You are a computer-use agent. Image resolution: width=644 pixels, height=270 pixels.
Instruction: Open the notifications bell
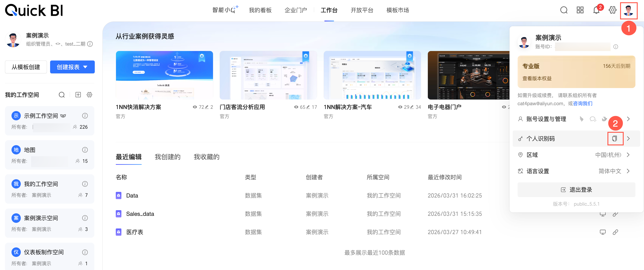click(596, 10)
